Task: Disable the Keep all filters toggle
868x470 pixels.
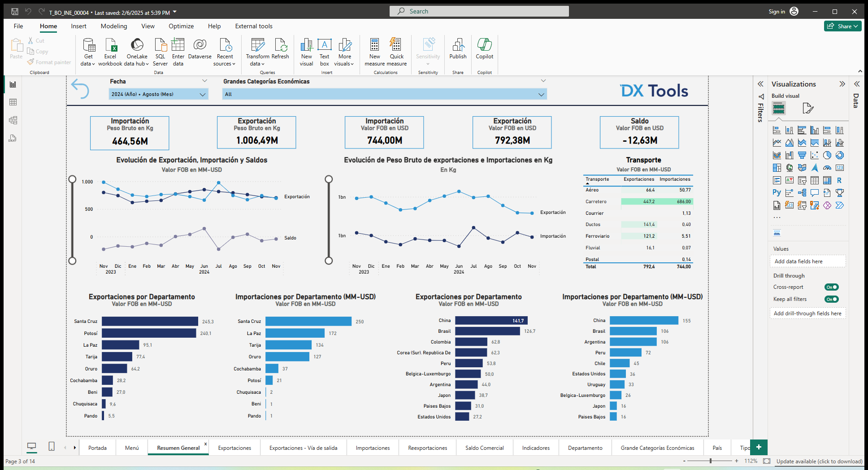Action: pos(831,299)
